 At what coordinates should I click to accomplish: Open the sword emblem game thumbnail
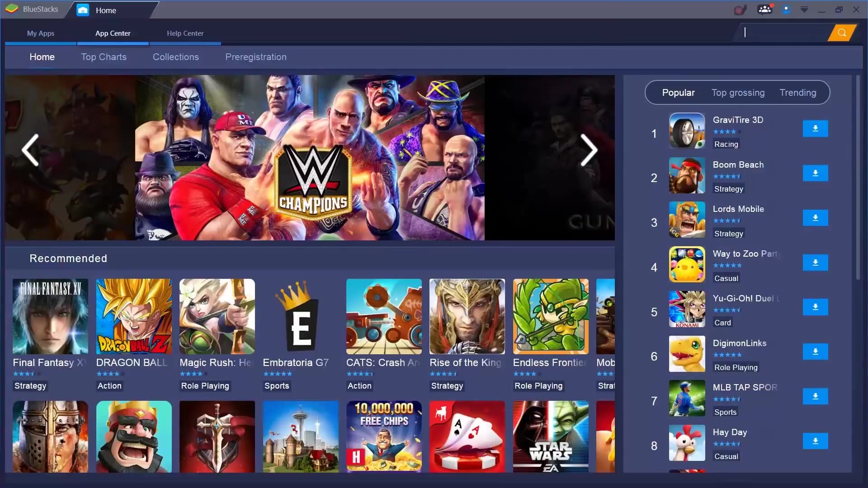pyautogui.click(x=217, y=436)
